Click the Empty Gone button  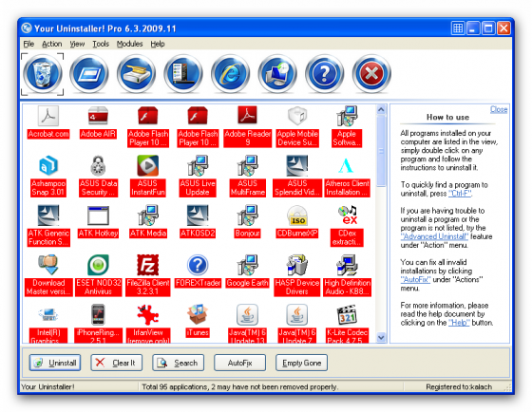(x=302, y=363)
